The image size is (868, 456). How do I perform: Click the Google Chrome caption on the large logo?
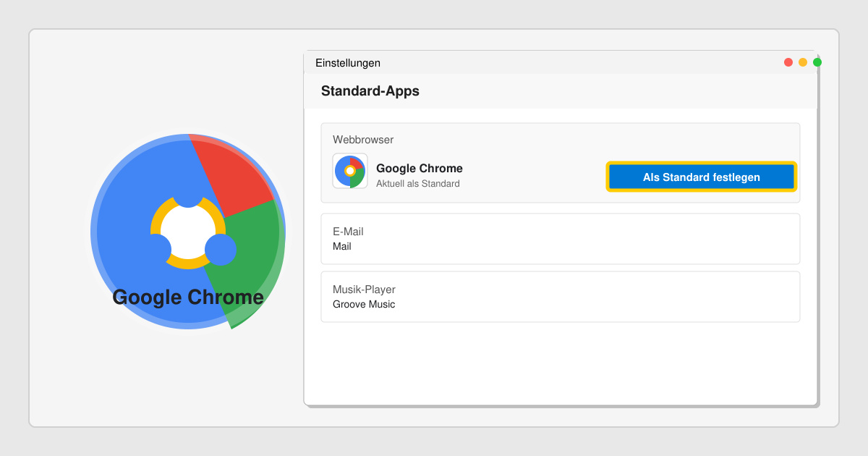(x=188, y=297)
